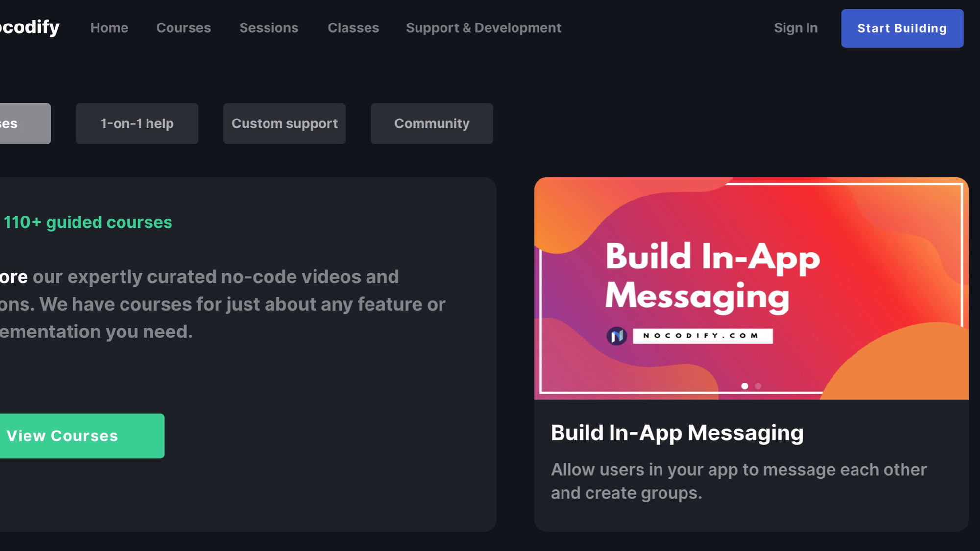Switch to the Community tab
Viewport: 980px width, 551px height.
click(432, 123)
